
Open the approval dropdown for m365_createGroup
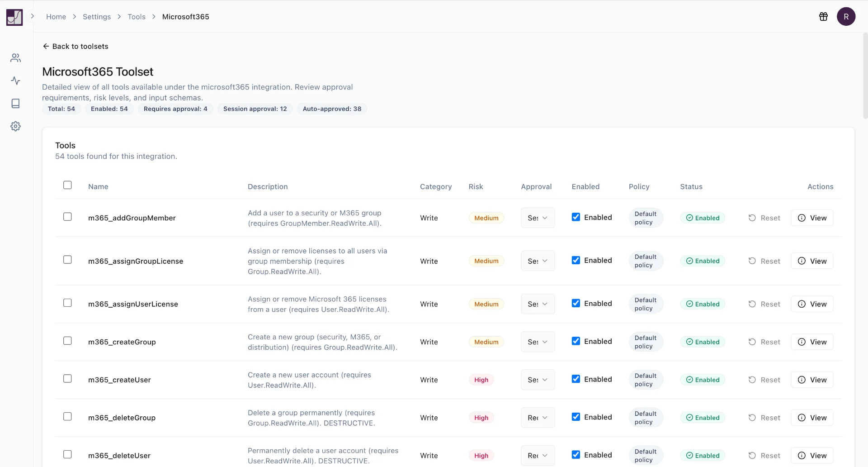tap(537, 342)
